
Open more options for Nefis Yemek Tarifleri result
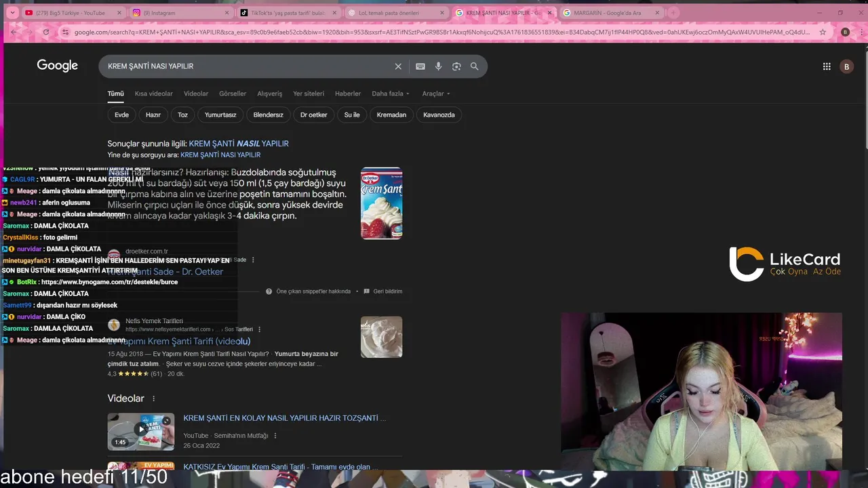[x=259, y=329]
